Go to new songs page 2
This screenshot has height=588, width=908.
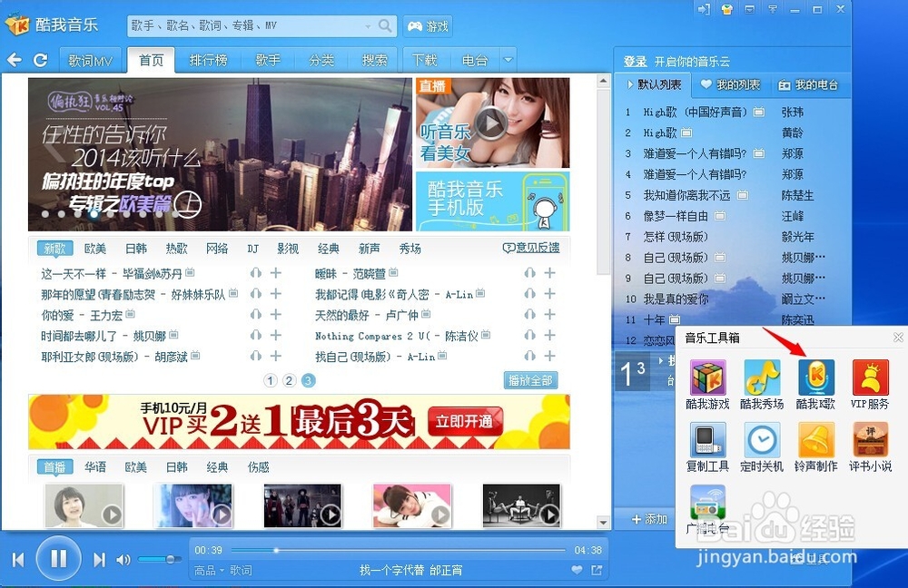coord(290,380)
